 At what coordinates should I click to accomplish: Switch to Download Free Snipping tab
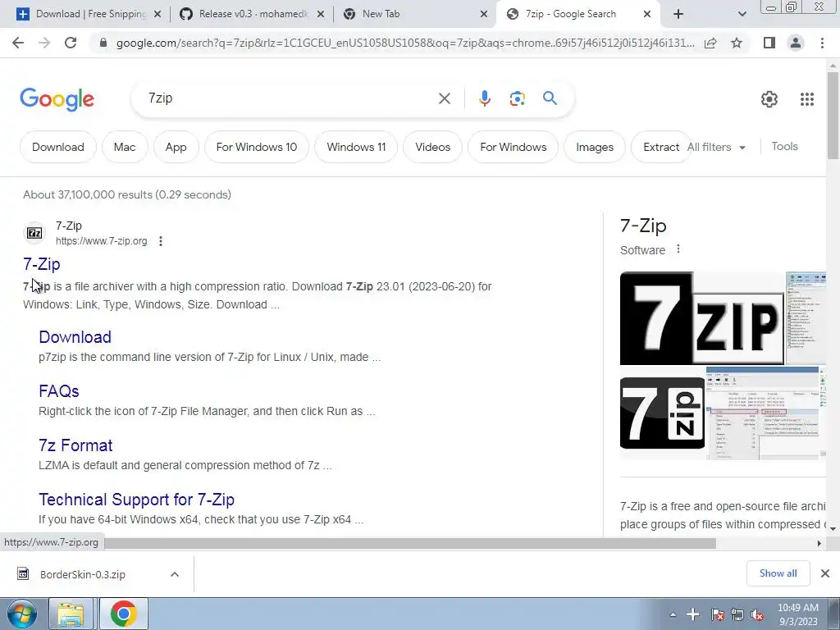pos(89,15)
